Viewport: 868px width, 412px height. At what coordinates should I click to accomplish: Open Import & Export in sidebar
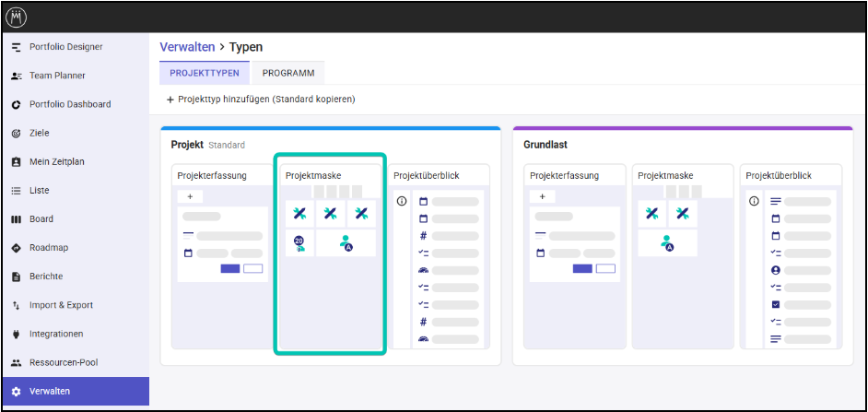[x=61, y=305]
